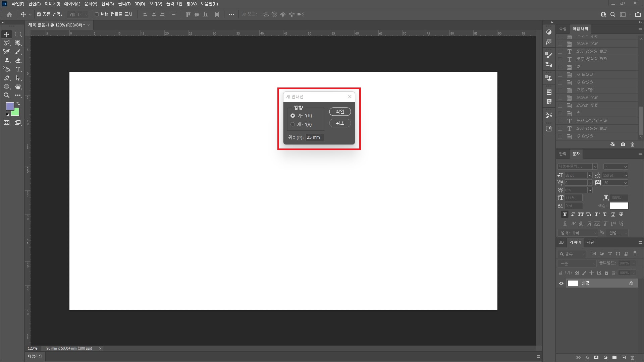Enable 변형 컨트롤 표시 checkbox
644x362 pixels.
tap(97, 14)
